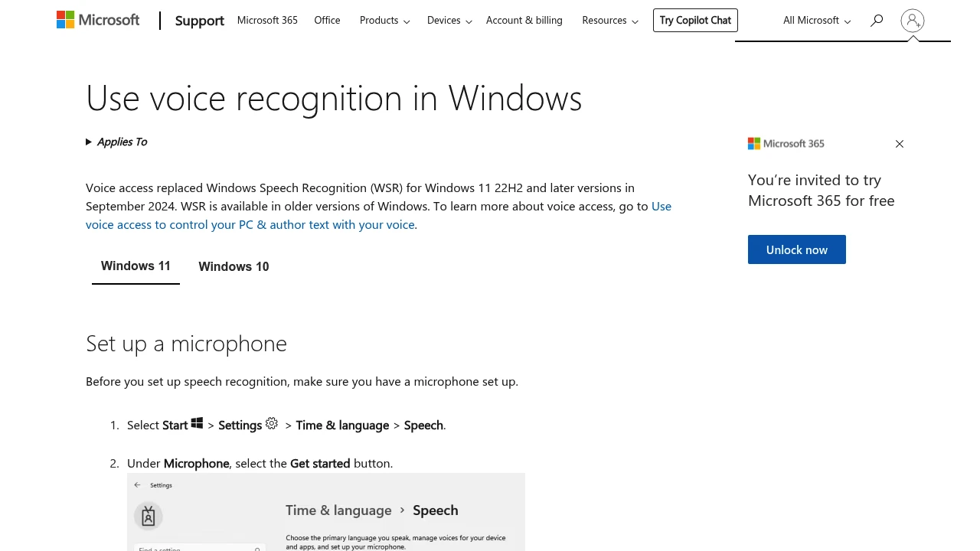
Task: Click the Speech settings screenshot image
Action: [326, 512]
